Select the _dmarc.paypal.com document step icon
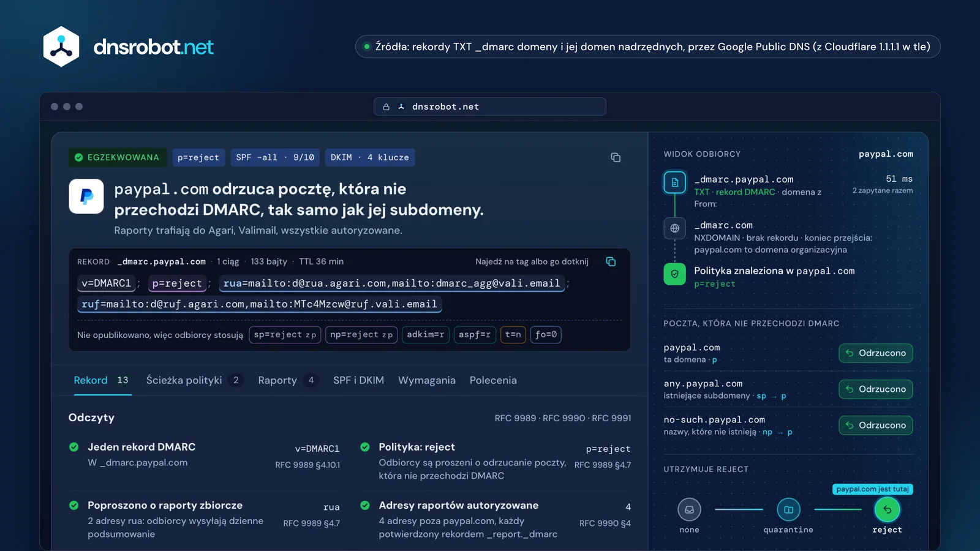The height and width of the screenshot is (551, 980). pos(674,182)
